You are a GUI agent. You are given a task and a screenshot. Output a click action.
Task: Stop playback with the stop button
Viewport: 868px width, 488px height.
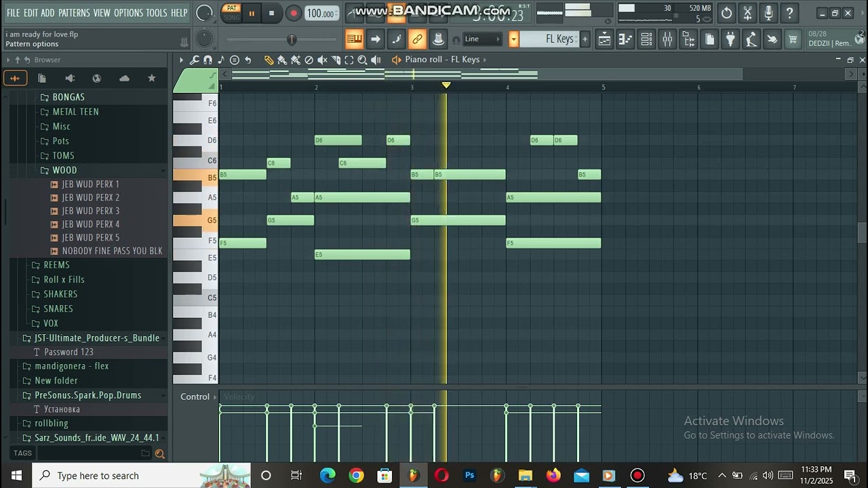click(x=272, y=13)
